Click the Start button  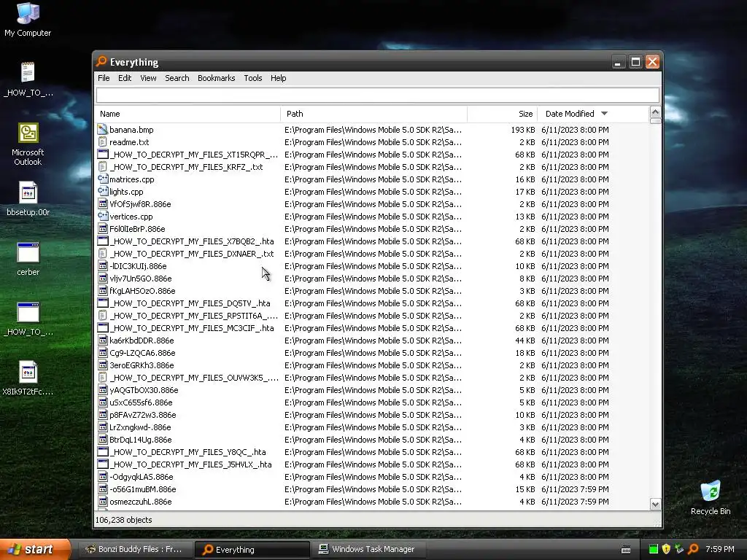[35, 549]
